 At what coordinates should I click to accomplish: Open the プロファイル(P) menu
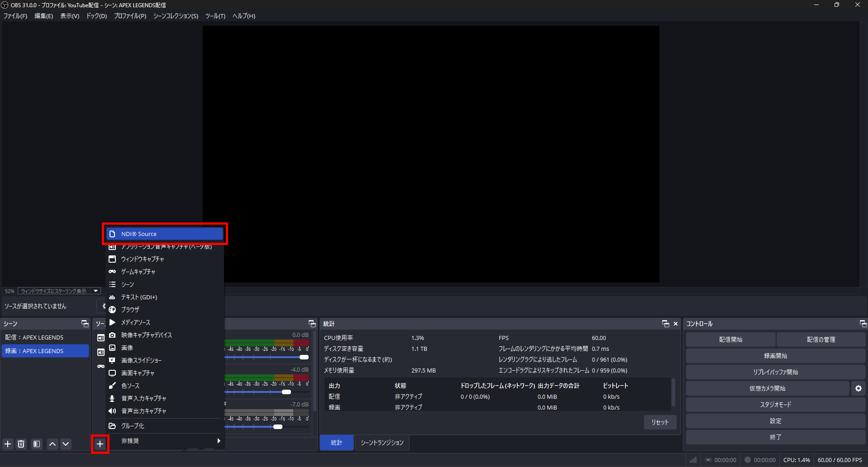pyautogui.click(x=130, y=16)
